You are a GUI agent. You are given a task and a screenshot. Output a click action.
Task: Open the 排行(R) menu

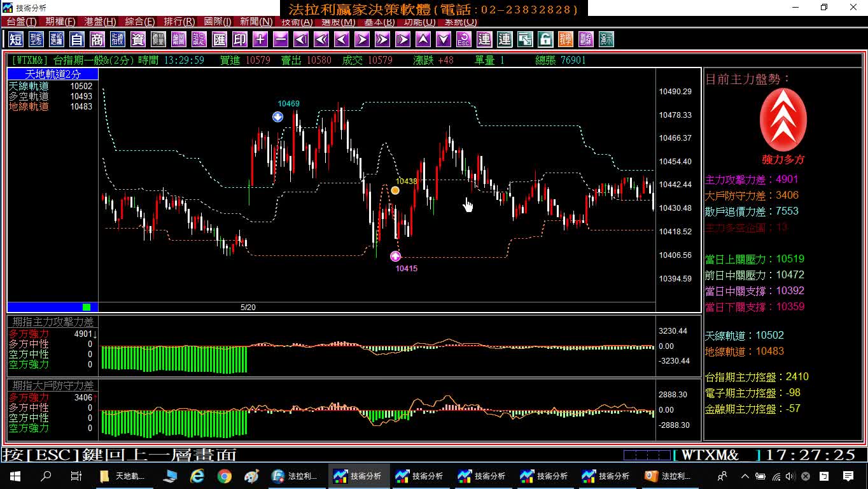tap(179, 22)
